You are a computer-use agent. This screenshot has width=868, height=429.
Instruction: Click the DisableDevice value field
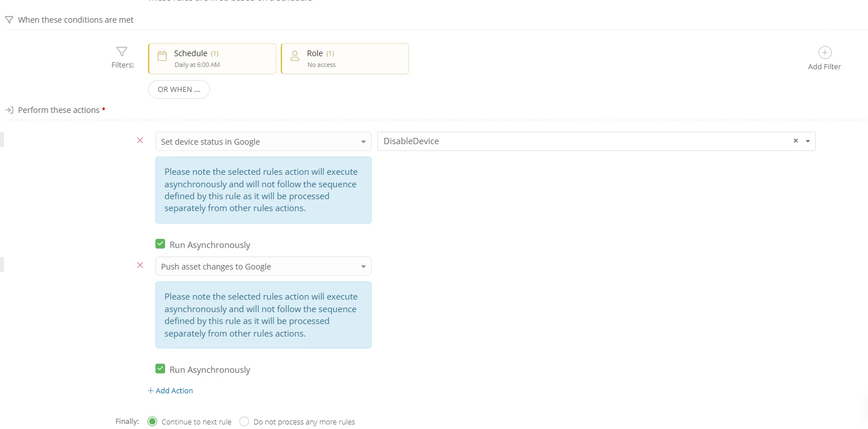pos(596,141)
